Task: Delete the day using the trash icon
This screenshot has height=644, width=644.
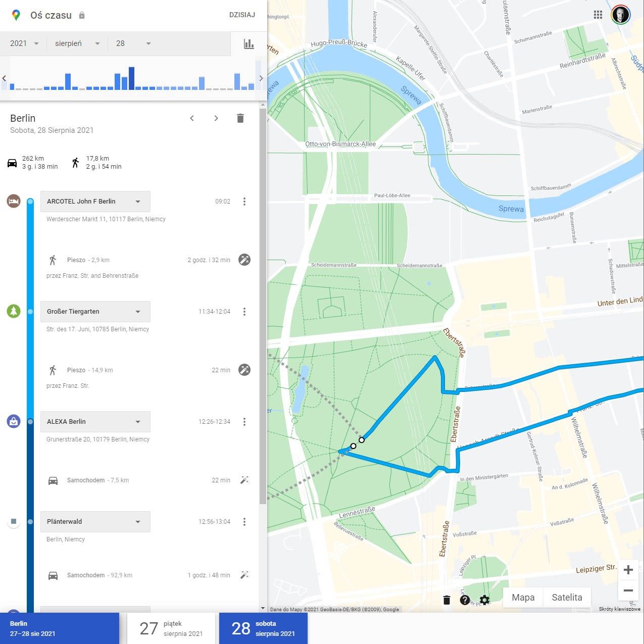Action: 240,118
